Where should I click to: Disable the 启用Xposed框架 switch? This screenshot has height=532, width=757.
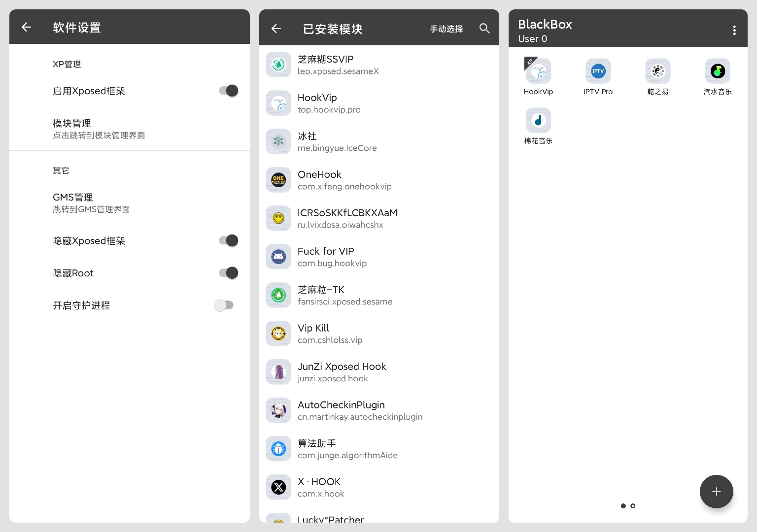[227, 91]
